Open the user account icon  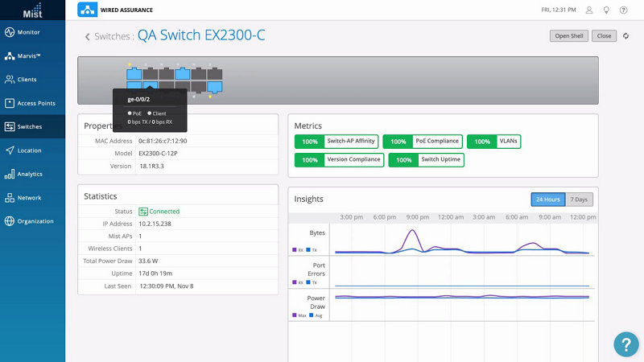589,10
